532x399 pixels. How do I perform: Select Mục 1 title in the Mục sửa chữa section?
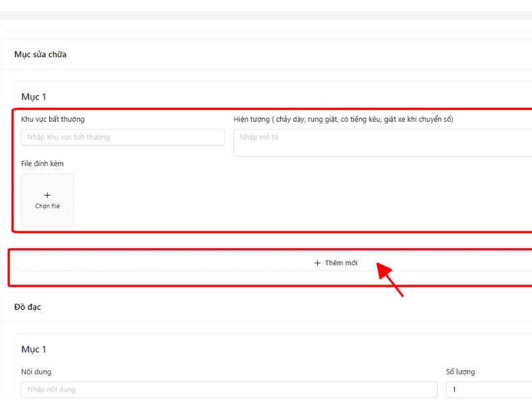point(33,97)
